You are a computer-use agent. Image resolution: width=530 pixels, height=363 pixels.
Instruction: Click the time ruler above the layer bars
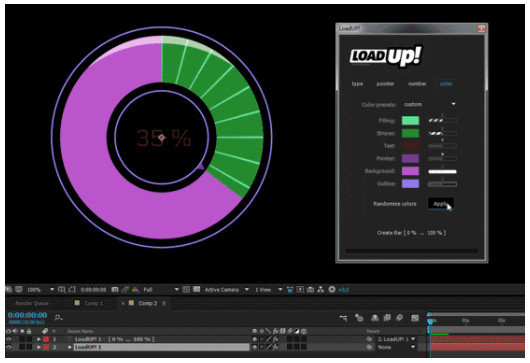click(477, 320)
